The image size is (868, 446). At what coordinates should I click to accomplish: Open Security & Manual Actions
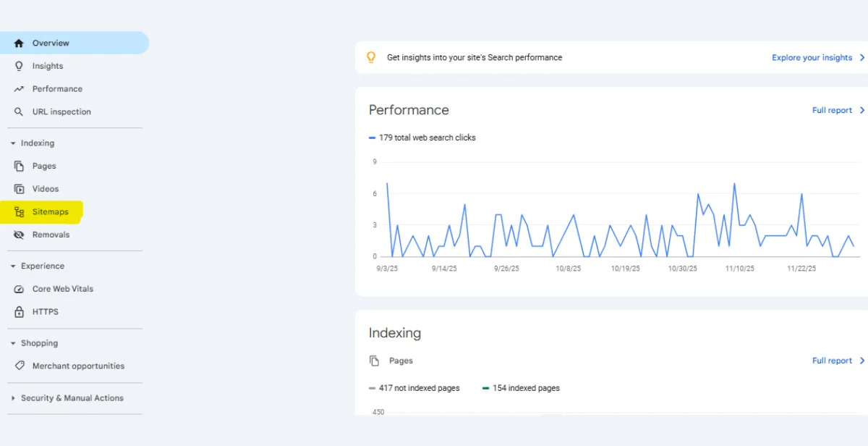pyautogui.click(x=67, y=397)
